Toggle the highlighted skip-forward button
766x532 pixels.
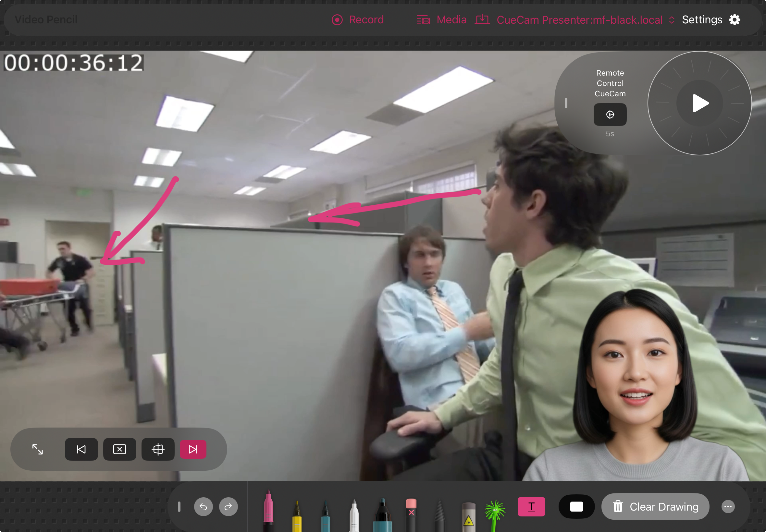(x=193, y=449)
